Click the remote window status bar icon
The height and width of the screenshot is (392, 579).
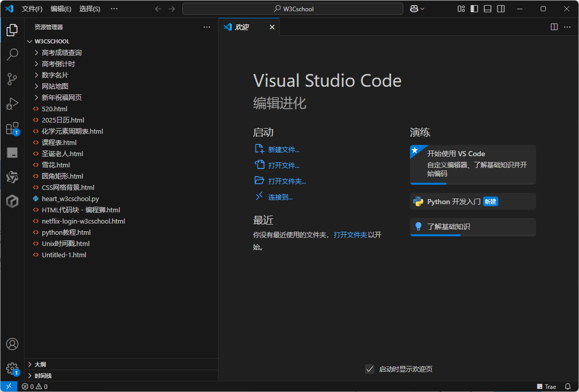(9, 386)
